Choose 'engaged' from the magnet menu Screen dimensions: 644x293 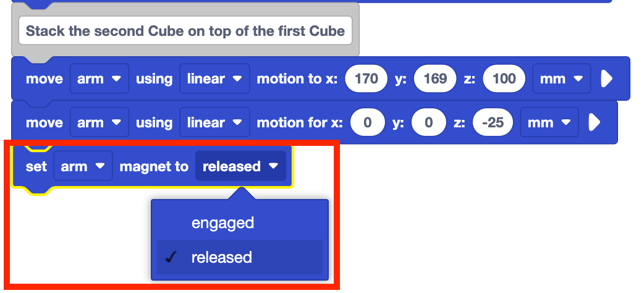(x=222, y=223)
